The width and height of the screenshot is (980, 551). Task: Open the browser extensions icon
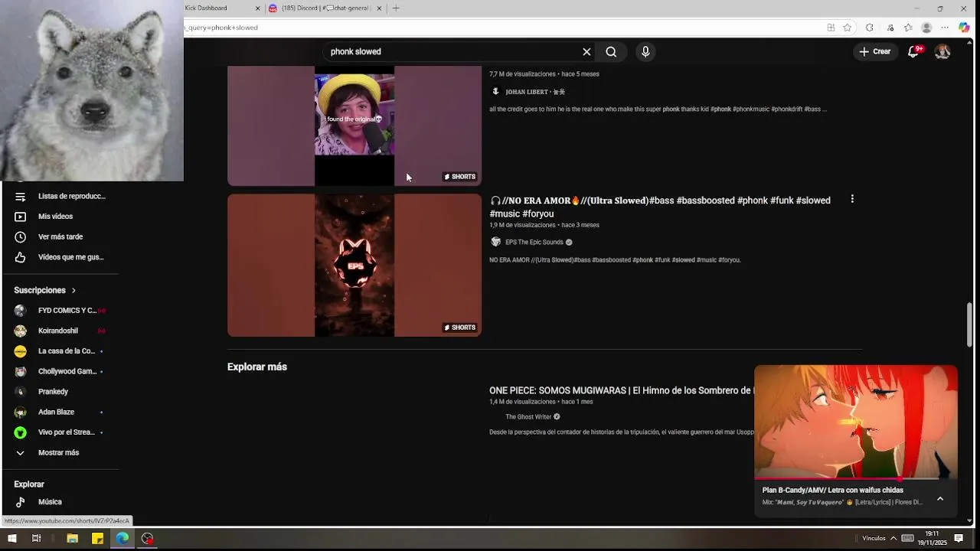[870, 28]
